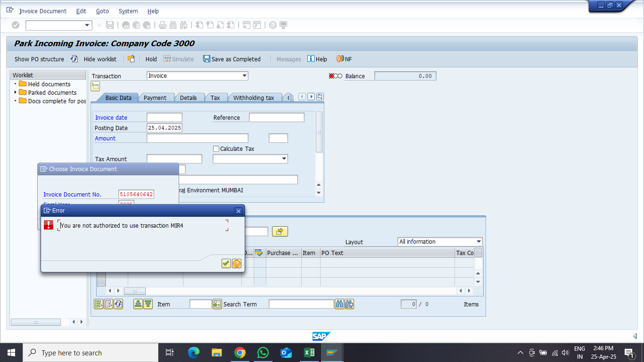Click the Show PO structure button
The width and height of the screenshot is (644, 362).
pyautogui.click(x=39, y=59)
